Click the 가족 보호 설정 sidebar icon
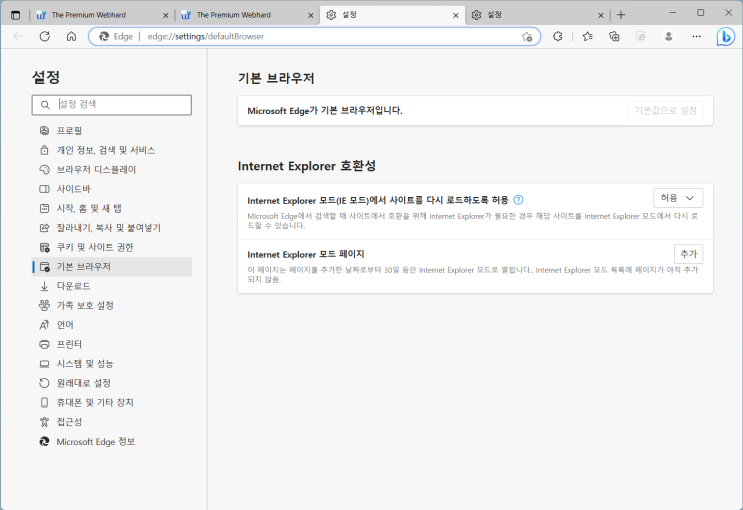 tap(45, 306)
